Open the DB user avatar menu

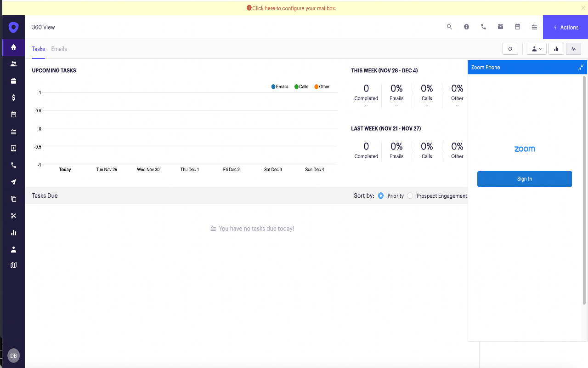click(x=13, y=355)
